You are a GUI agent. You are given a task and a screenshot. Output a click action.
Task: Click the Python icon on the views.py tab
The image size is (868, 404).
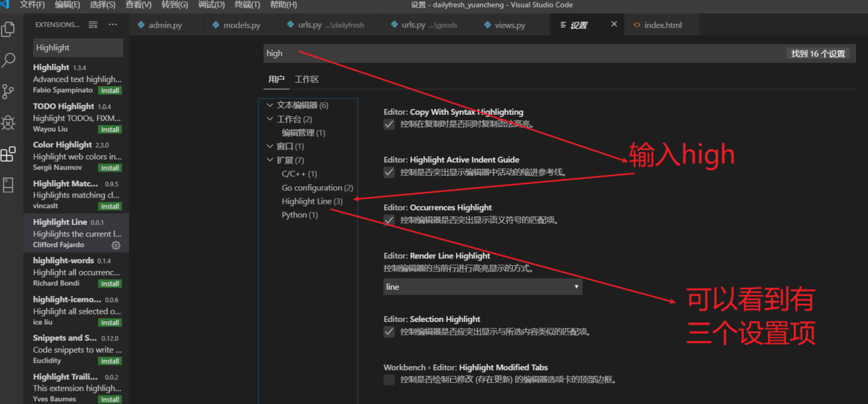click(x=488, y=25)
